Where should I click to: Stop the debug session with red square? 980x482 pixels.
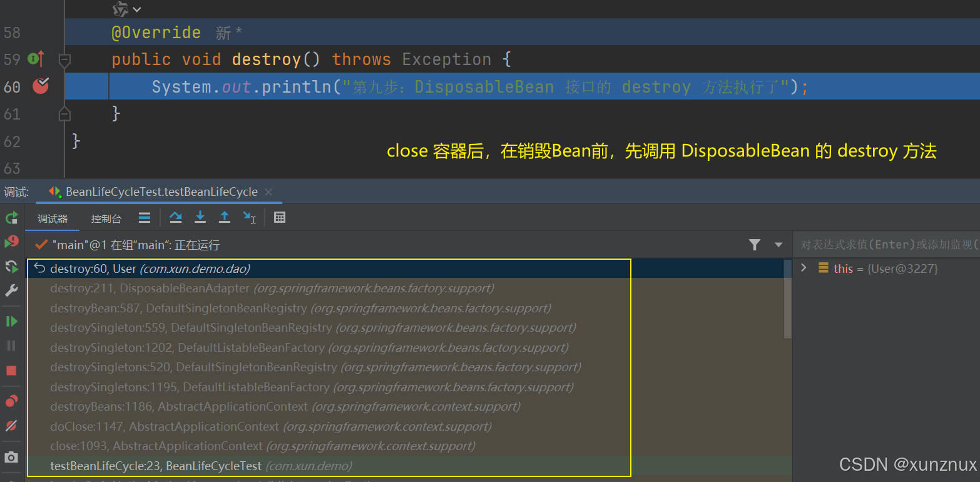11,371
